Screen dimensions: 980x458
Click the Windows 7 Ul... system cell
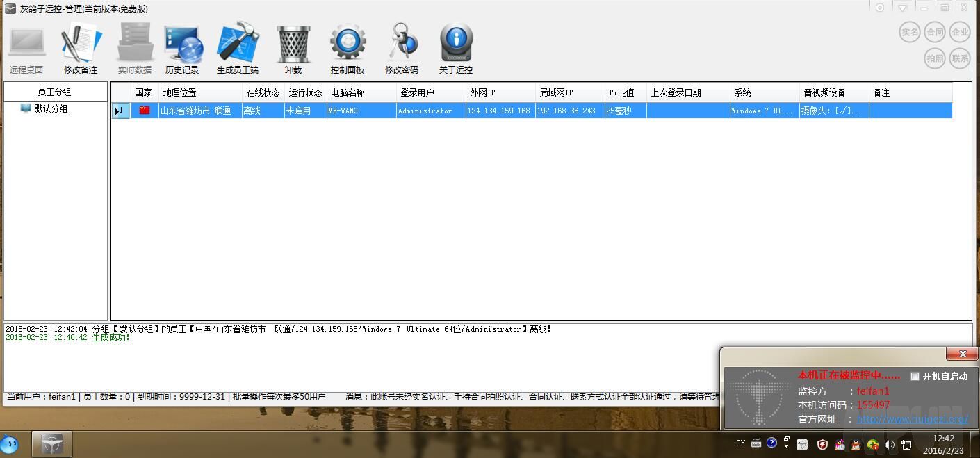(765, 111)
